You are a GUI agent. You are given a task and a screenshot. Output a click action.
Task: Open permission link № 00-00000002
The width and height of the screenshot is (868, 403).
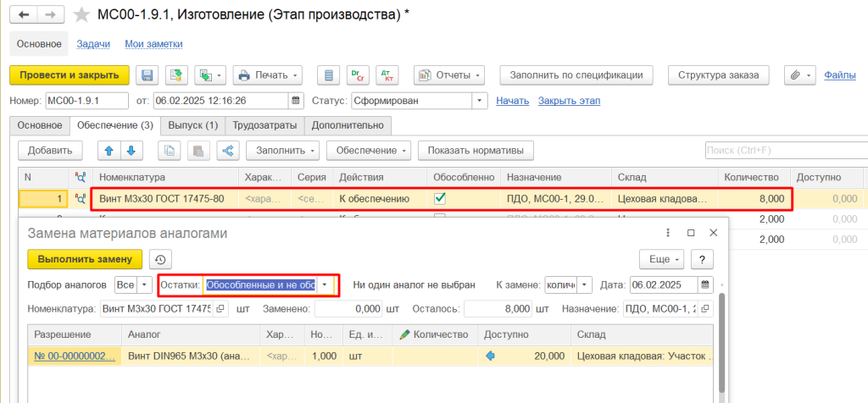[x=75, y=356]
